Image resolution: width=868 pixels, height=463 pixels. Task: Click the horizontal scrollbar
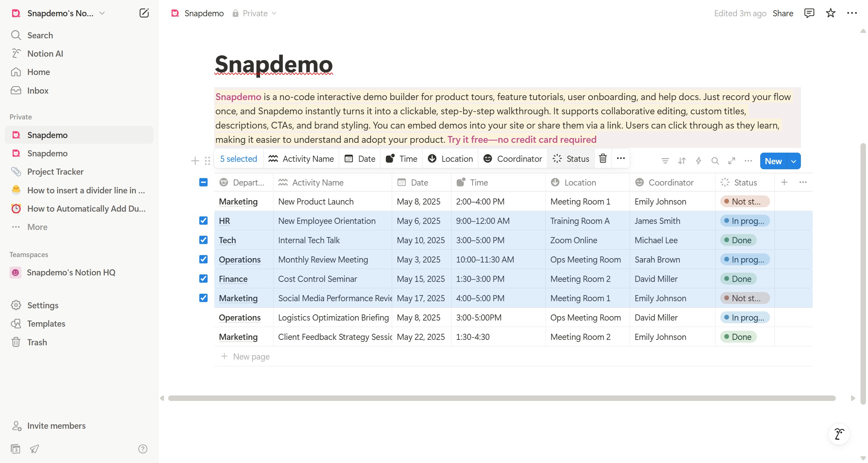[x=502, y=398]
